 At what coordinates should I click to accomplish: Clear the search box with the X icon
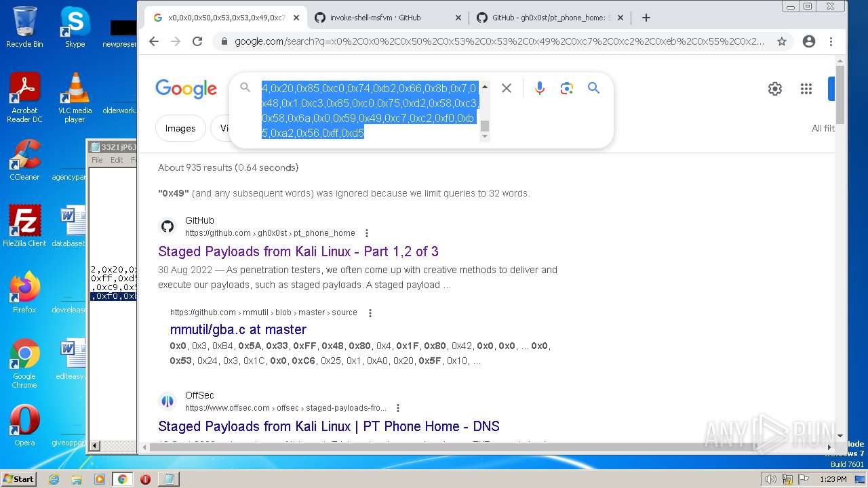point(507,88)
